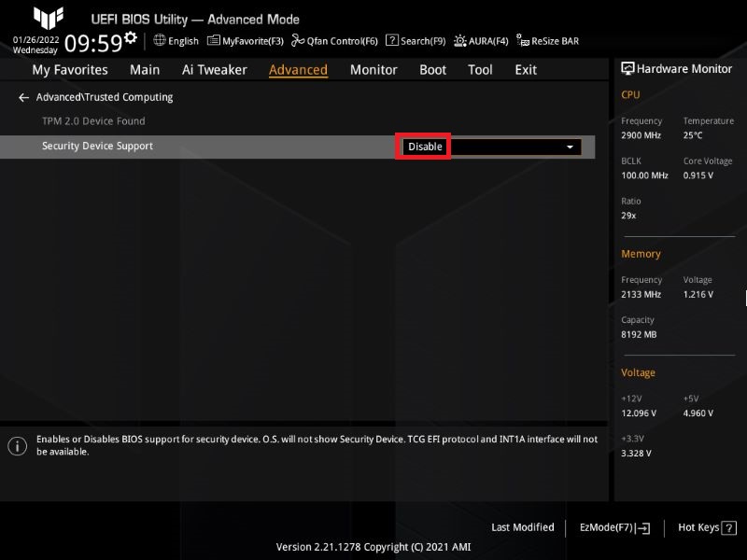Click the Hardware Monitor screen icon
The image size is (747, 560).
(x=627, y=68)
